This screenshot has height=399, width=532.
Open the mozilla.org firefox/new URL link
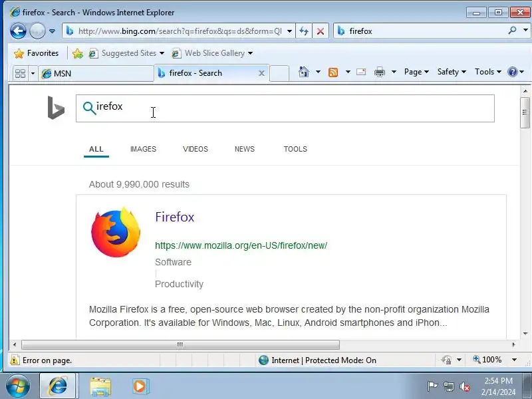tap(241, 245)
